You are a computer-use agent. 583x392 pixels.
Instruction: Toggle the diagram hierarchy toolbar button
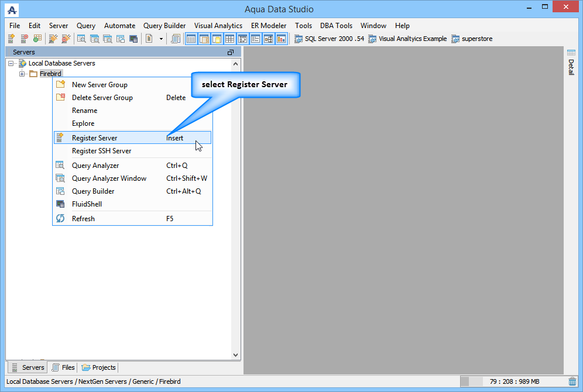[x=269, y=39]
